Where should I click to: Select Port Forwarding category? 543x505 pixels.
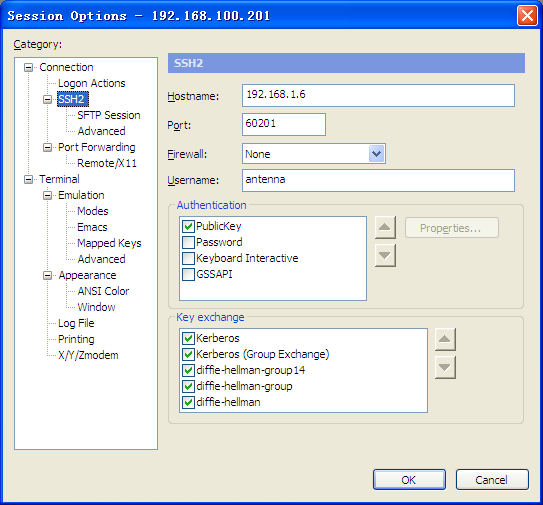tap(96, 147)
